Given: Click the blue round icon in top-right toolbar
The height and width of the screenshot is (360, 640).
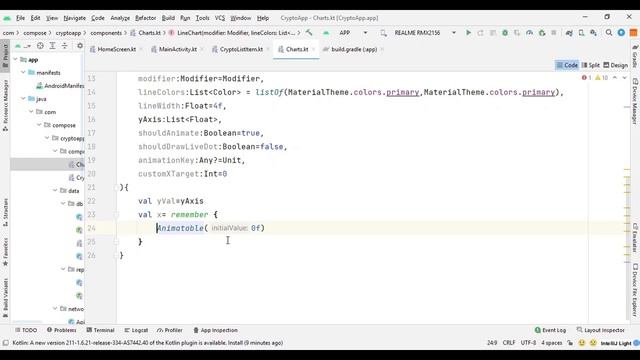Looking at the screenshot, I should (x=621, y=33).
